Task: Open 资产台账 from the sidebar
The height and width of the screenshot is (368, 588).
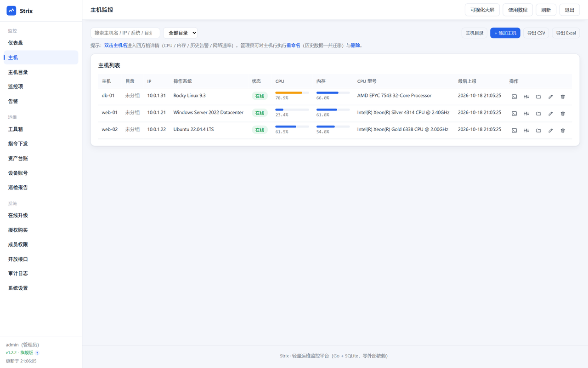Action: (41, 158)
